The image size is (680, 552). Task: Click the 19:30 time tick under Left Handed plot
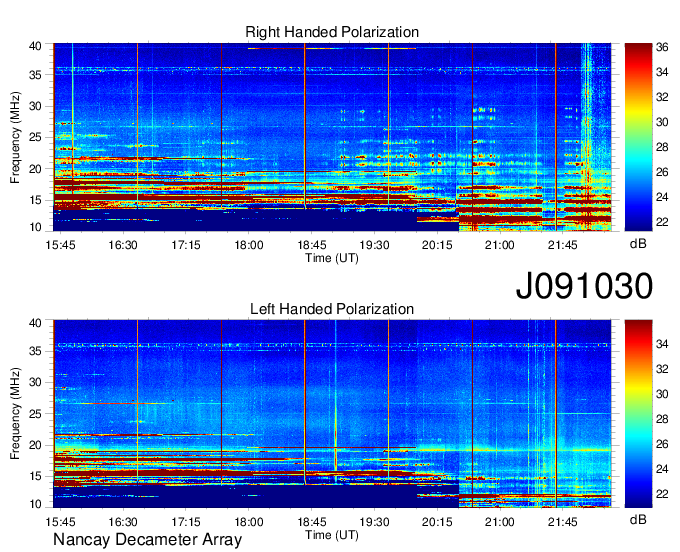[374, 522]
